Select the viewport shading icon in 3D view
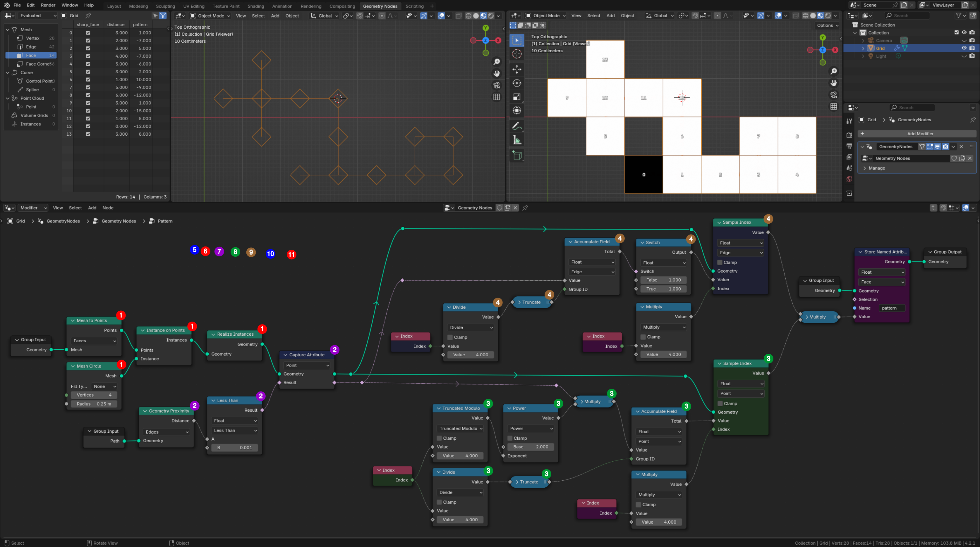 point(484,15)
